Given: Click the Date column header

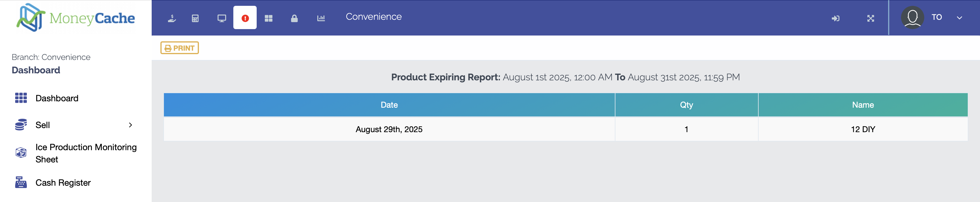Looking at the screenshot, I should tap(389, 105).
